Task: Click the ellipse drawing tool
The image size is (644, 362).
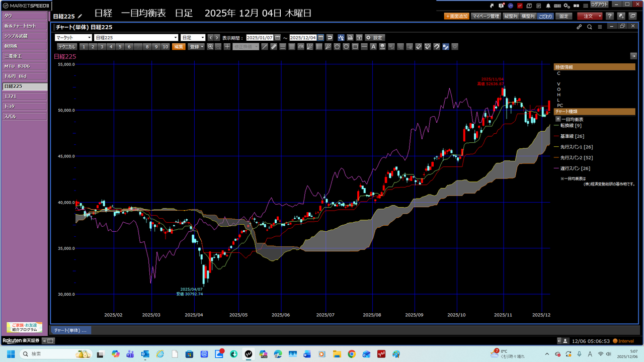Action: point(346,47)
